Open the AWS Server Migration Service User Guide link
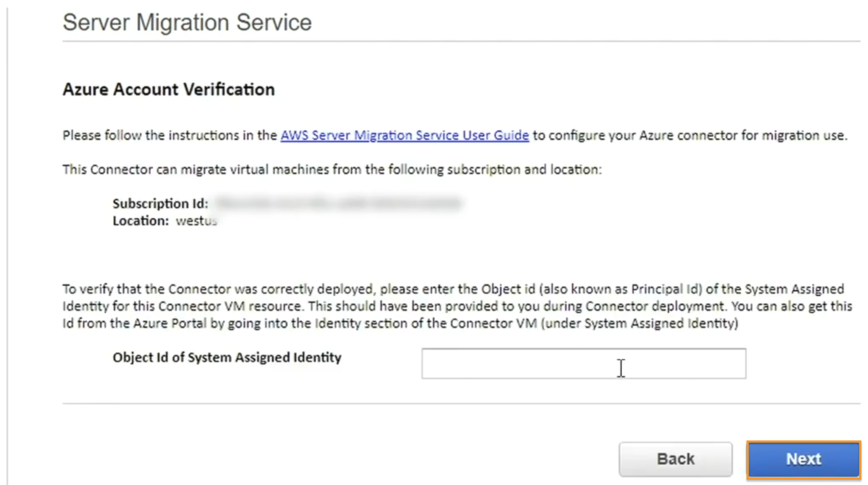 pos(405,136)
